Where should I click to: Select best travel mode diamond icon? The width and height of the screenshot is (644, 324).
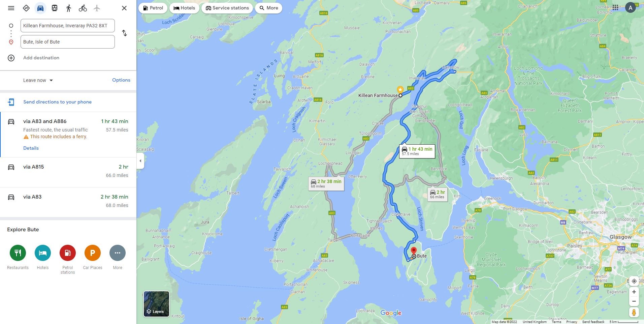(x=26, y=8)
